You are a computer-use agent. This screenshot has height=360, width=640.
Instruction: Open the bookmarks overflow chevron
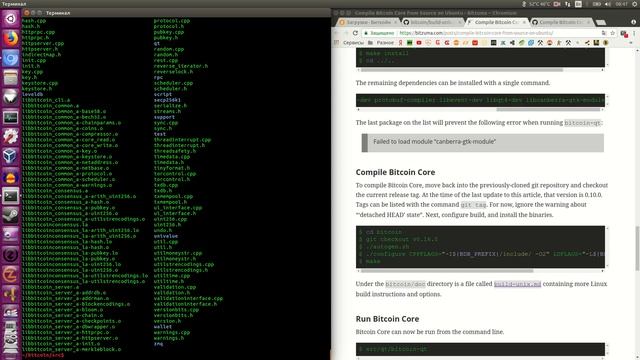click(x=631, y=42)
